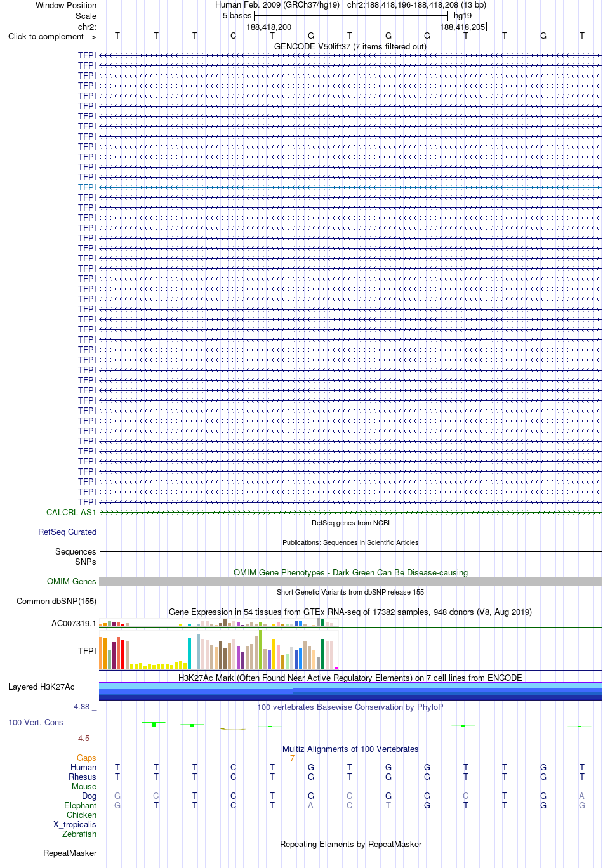This screenshot has height=868, width=603.
Task: Click the A base in the Dog row
Action: point(581,796)
